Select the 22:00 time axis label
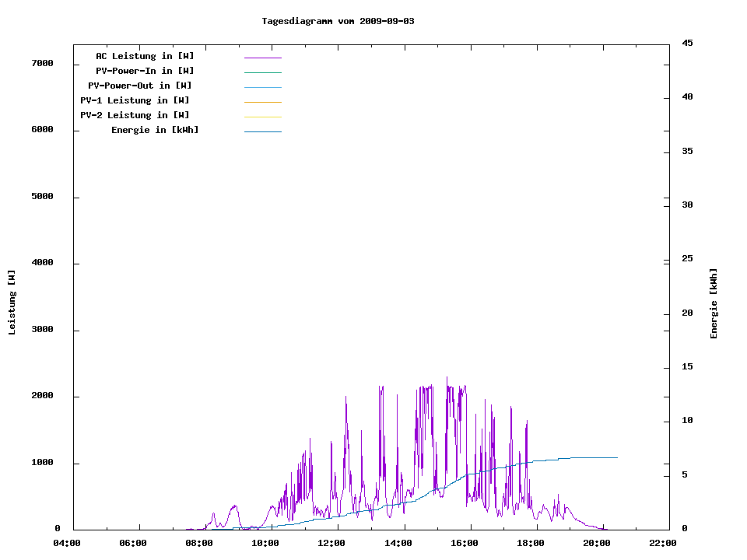 pos(663,543)
